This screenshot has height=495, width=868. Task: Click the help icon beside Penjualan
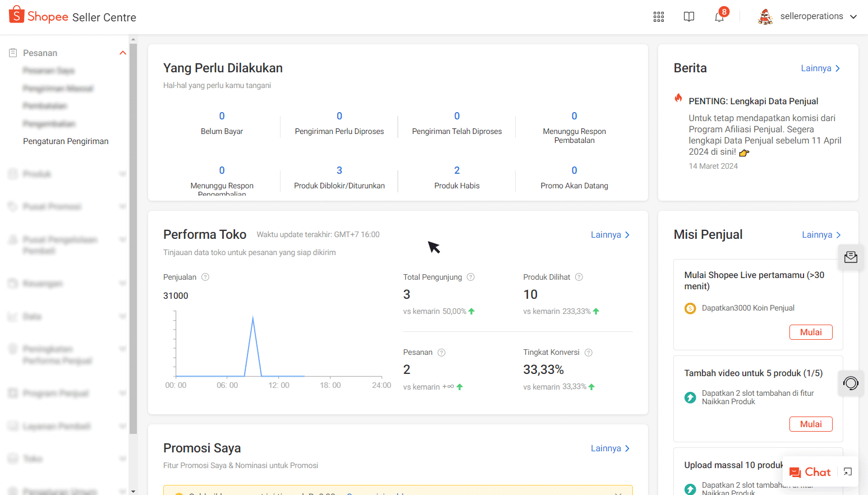(205, 277)
